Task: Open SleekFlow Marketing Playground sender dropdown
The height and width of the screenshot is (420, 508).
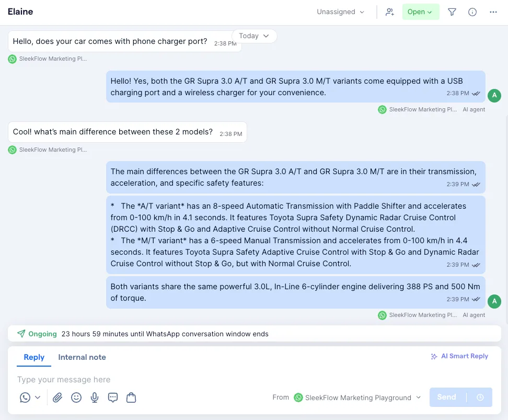Action: pos(358,398)
